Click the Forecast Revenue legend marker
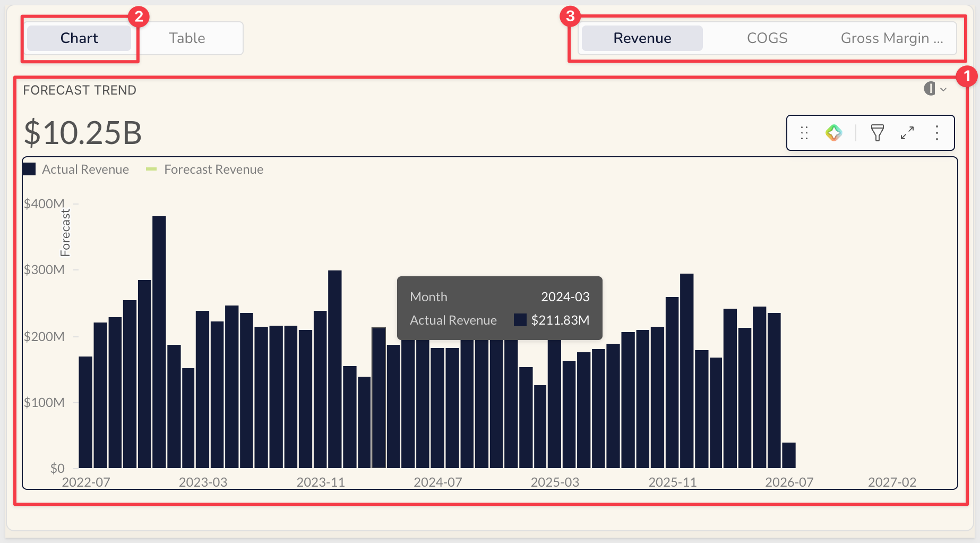 [151, 169]
